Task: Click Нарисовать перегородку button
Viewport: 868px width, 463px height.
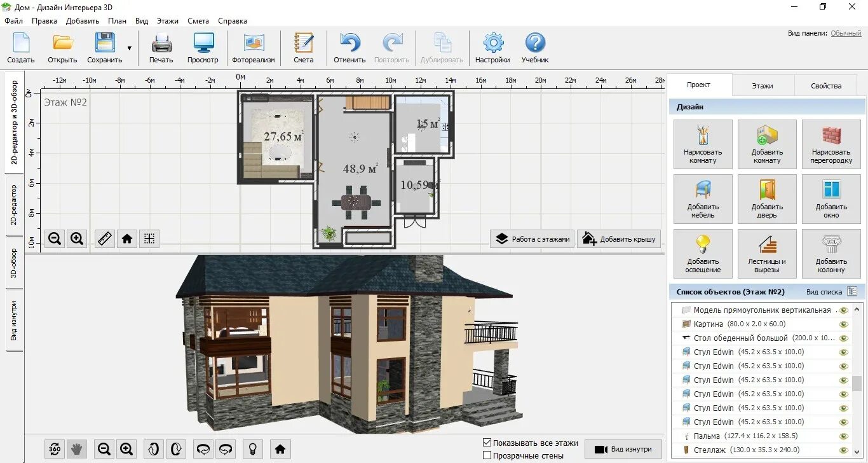Action: [831, 144]
